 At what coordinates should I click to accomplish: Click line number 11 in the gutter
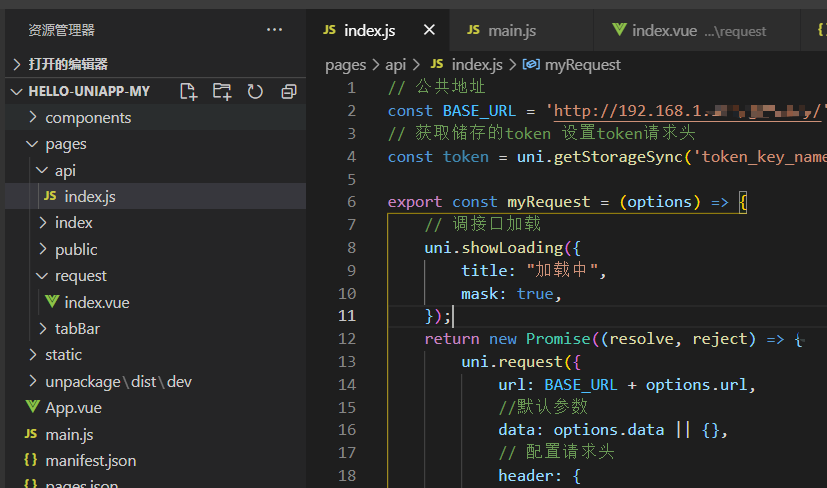[x=347, y=315]
